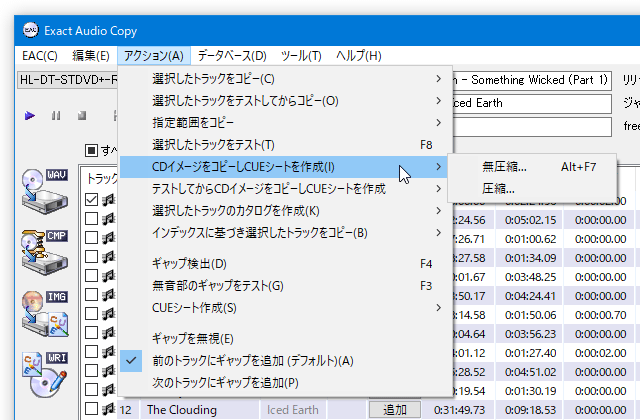
Task: Expand 指定範囲をコピー submenu
Action: click(286, 123)
